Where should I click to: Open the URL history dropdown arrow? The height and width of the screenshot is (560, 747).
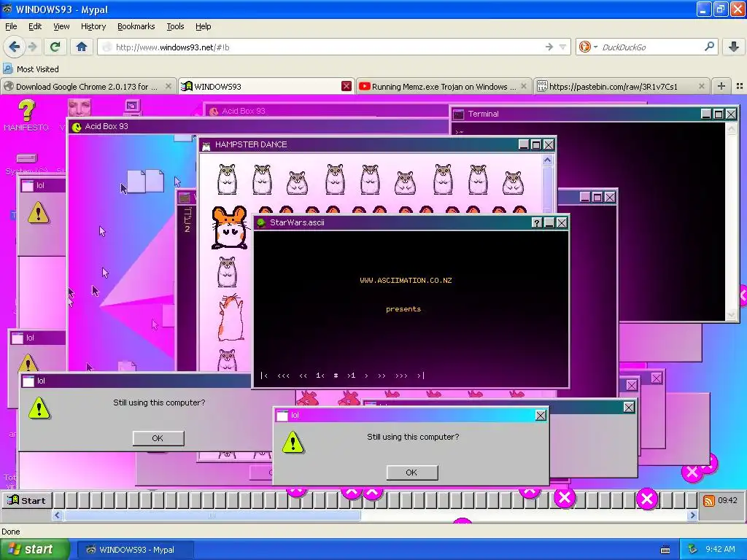(x=562, y=47)
